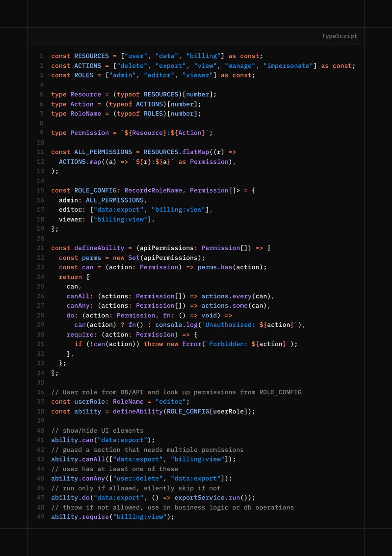Image resolution: width=392 pixels, height=556 pixels.
Task: Click ALL_PERMISSIONS declaration on line 11
Action: click(x=103, y=152)
